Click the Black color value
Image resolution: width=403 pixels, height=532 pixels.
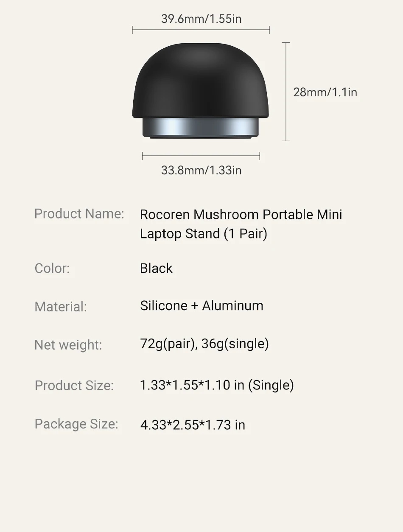[x=157, y=268]
